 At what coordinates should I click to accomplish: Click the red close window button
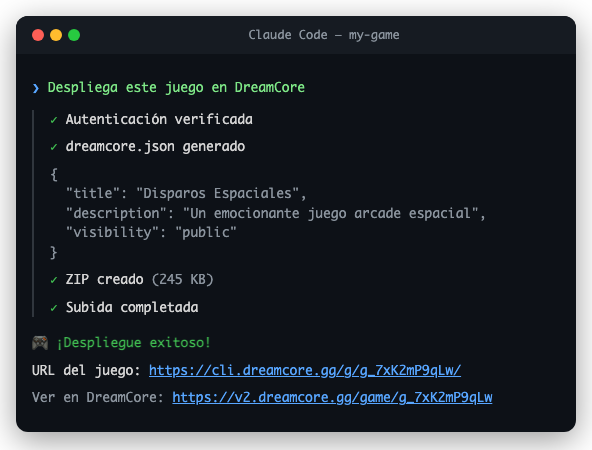(38, 35)
